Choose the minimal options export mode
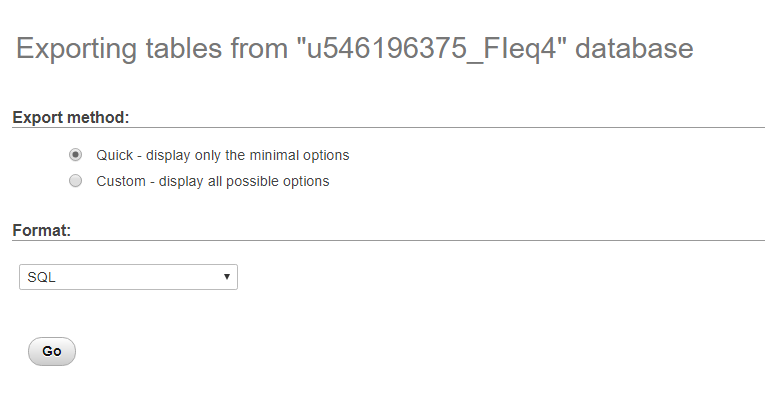765x400 pixels. (75, 155)
